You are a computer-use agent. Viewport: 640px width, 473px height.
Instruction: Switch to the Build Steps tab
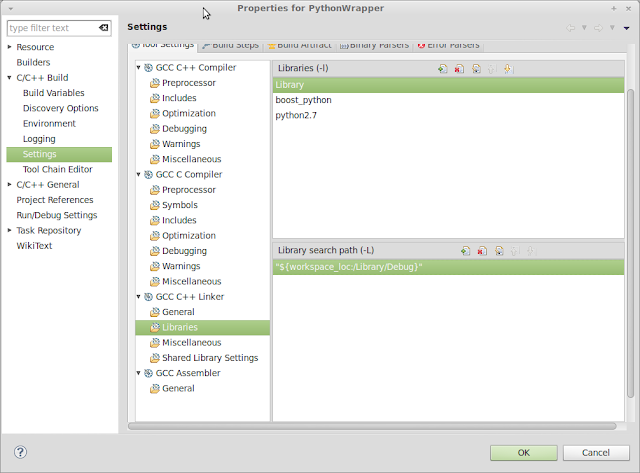(231, 45)
